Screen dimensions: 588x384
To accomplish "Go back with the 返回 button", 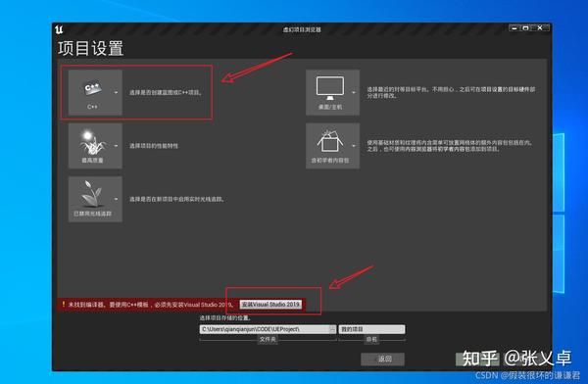I will (383, 359).
